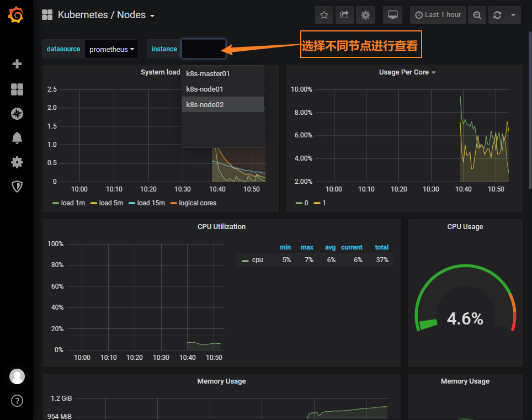Screen dimensions: 532x420
Task: Open the Last 1 hour time picker
Action: [438, 15]
